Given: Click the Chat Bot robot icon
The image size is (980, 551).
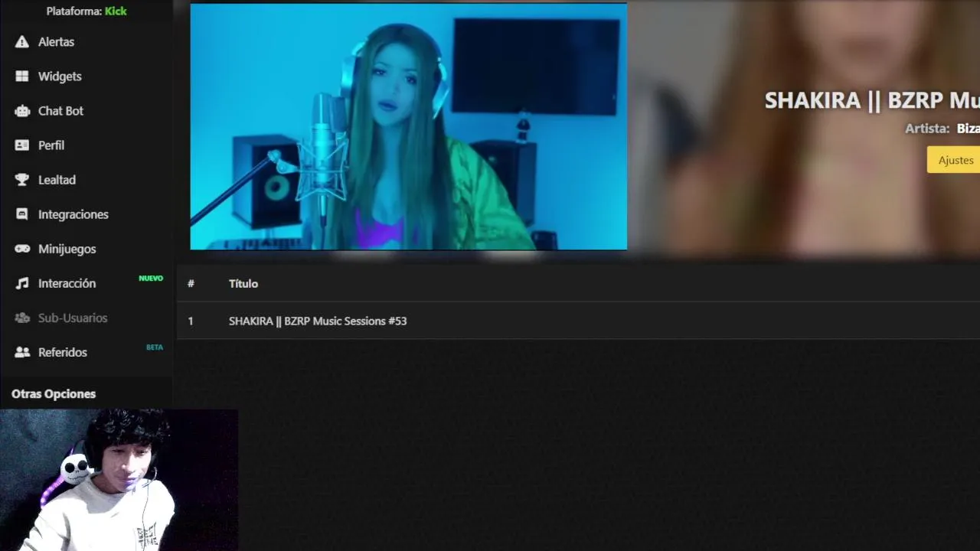Looking at the screenshot, I should [22, 111].
